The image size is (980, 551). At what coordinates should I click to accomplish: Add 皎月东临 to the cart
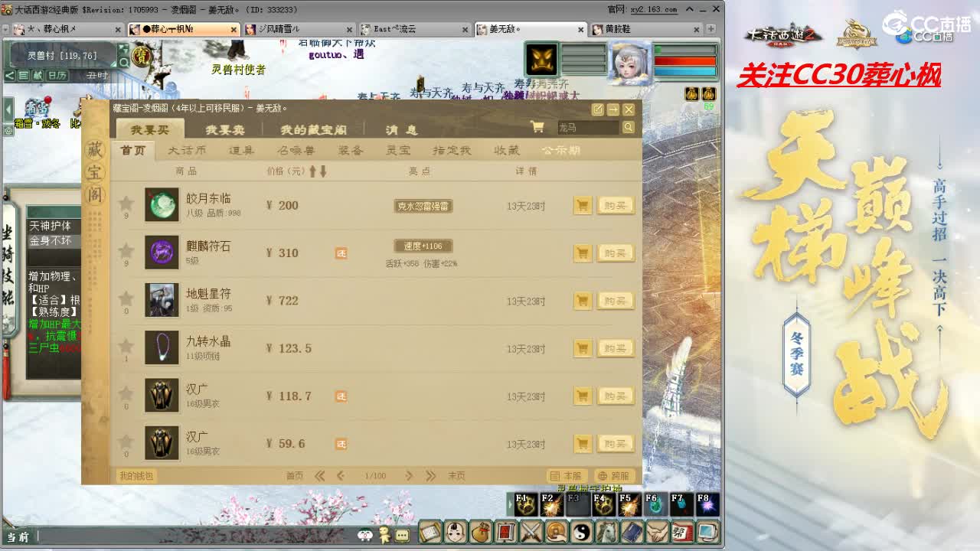(x=583, y=206)
